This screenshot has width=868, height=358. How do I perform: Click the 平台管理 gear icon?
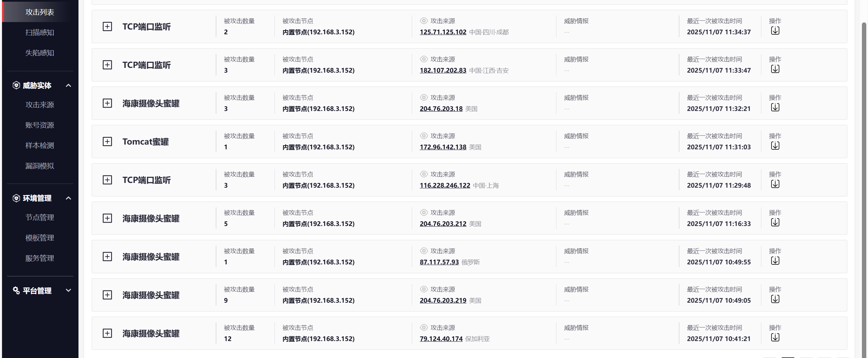point(16,290)
